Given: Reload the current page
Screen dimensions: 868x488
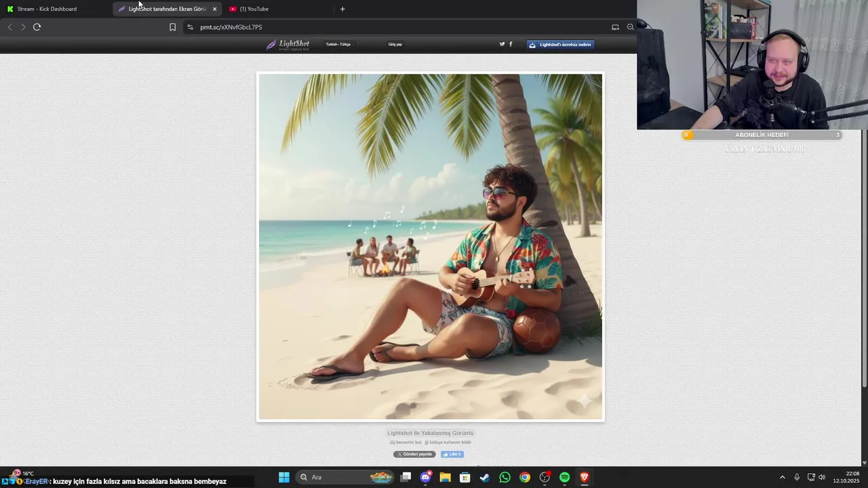Looking at the screenshot, I should (37, 27).
